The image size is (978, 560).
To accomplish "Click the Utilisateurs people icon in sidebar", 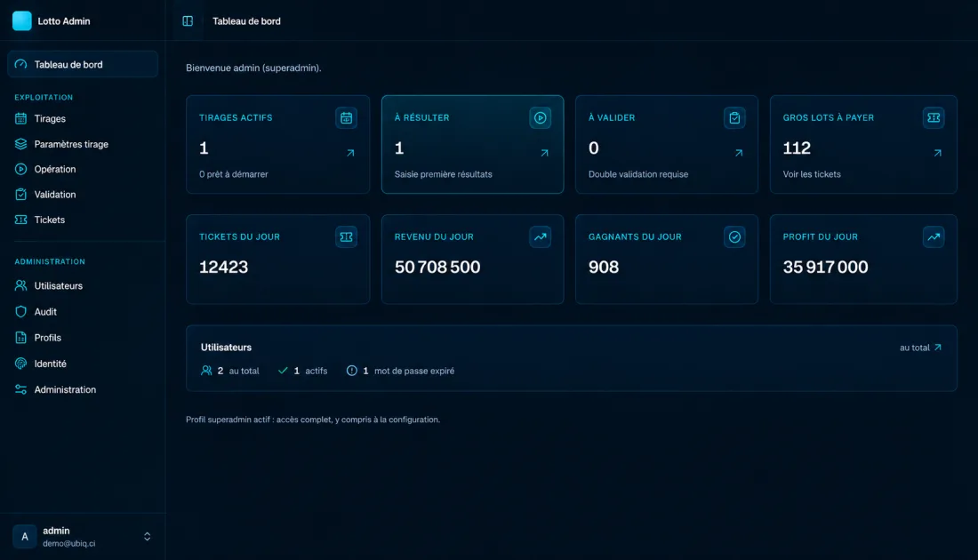I will 20,285.
